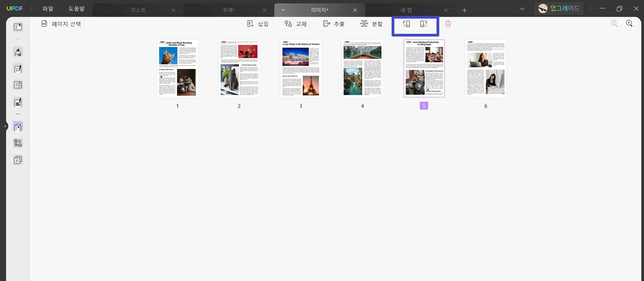
Task: Click the 분할 split button
Action: coord(371,24)
